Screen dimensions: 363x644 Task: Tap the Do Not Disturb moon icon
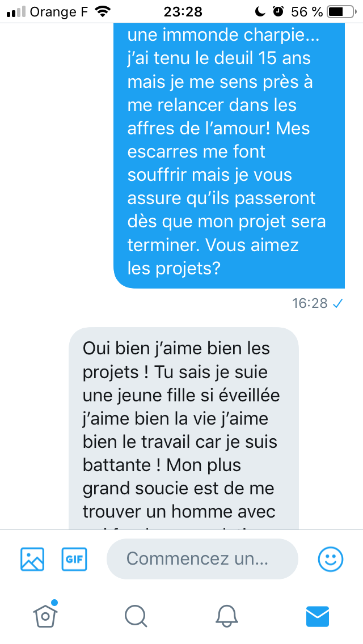pyautogui.click(x=260, y=11)
